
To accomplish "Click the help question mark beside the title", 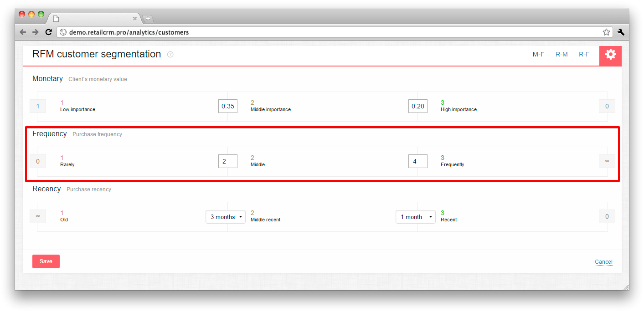I will point(170,55).
